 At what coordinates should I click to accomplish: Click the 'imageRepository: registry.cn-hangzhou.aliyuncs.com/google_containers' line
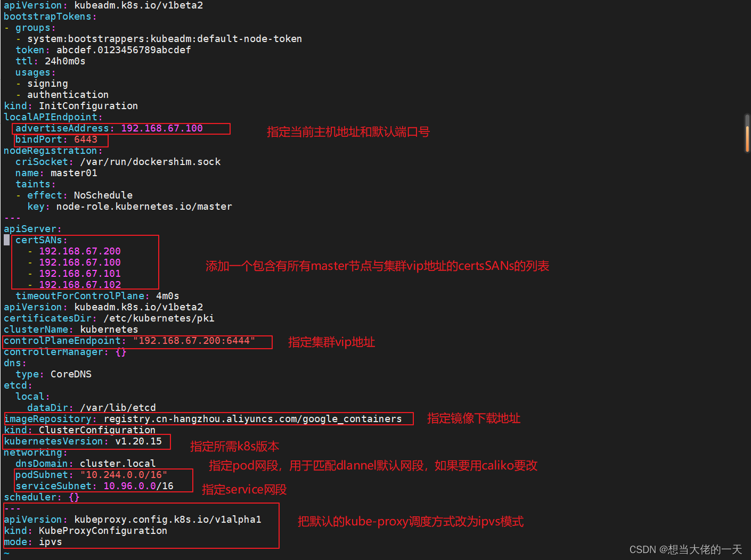pos(203,419)
